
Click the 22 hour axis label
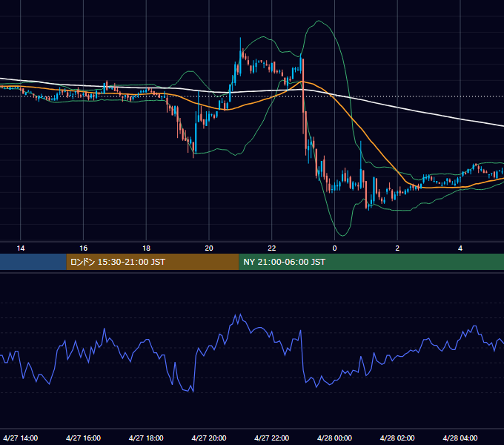tap(272, 248)
